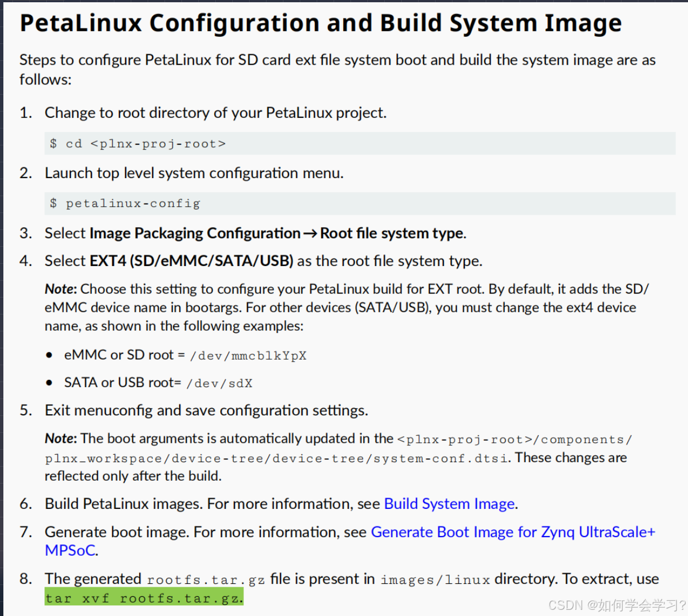Click step 'Exit menuconfig and save configuration settings'
The image size is (688, 616).
206,410
